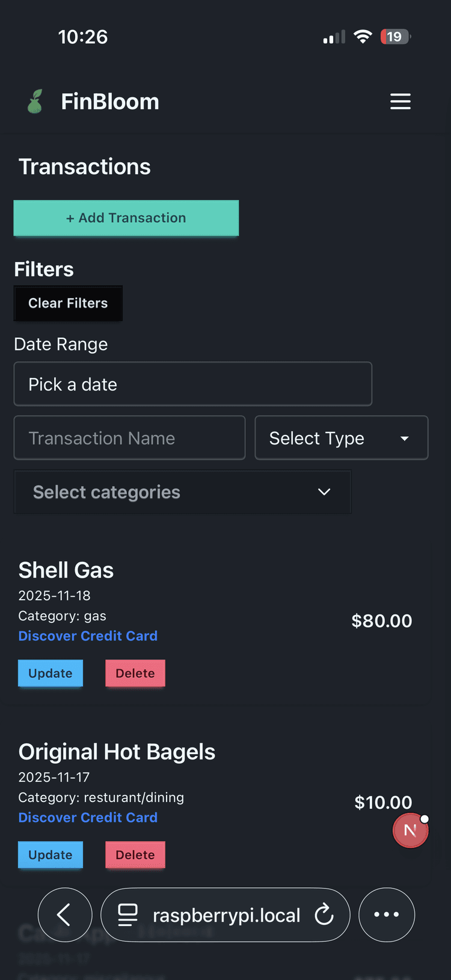This screenshot has width=451, height=980.
Task: Delete the Original Hot Bagels transaction
Action: pyautogui.click(x=135, y=854)
